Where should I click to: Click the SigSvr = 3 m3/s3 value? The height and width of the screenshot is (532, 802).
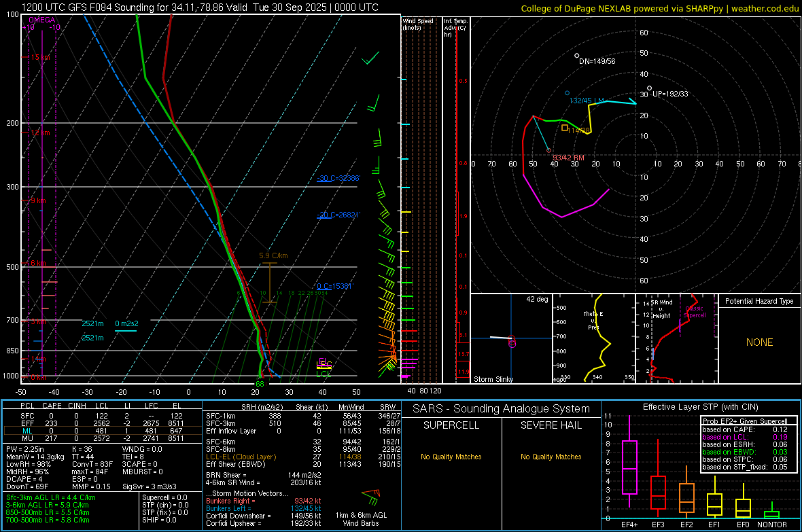[150, 486]
